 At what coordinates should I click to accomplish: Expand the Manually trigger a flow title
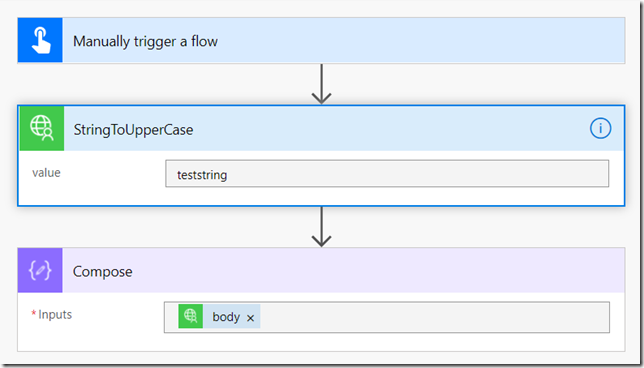[x=145, y=41]
